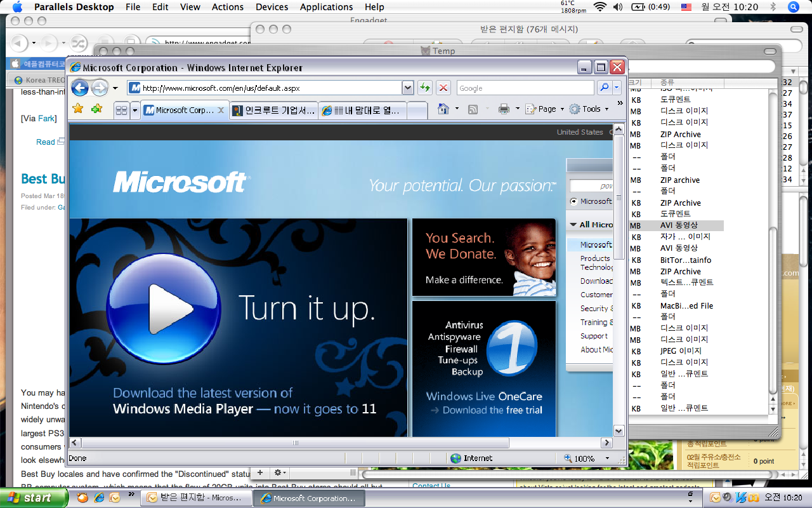
Task: Open the Support link in the Microsoft sidebar
Action: tap(594, 336)
